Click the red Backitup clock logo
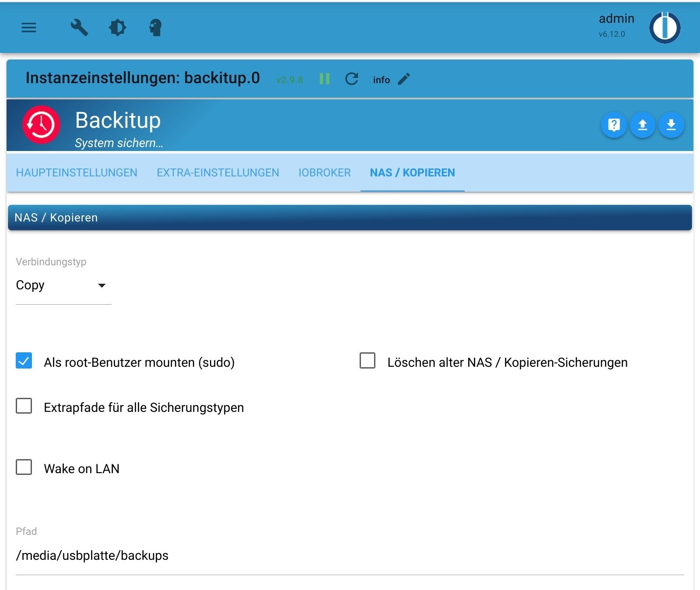700x590 pixels. (x=41, y=125)
